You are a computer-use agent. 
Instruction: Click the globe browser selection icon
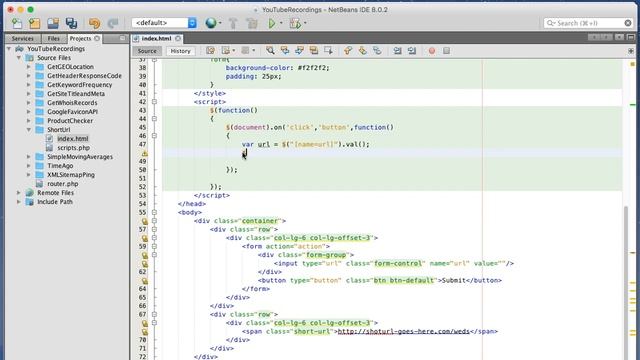211,23
